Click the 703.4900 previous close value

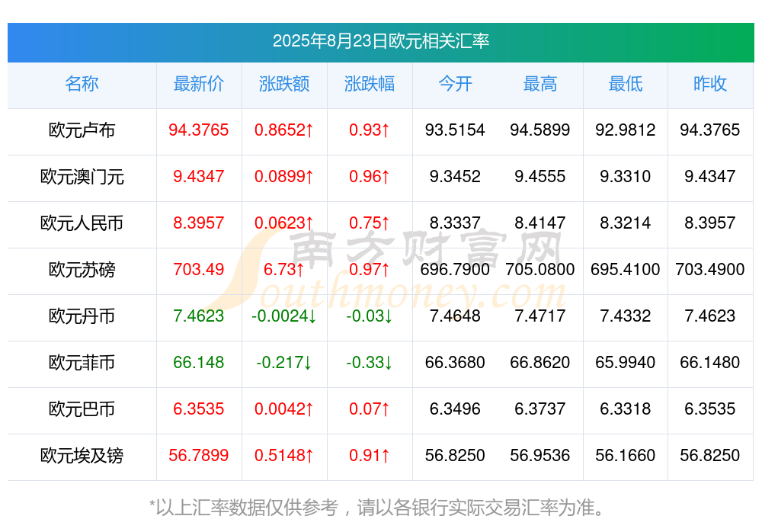710,269
